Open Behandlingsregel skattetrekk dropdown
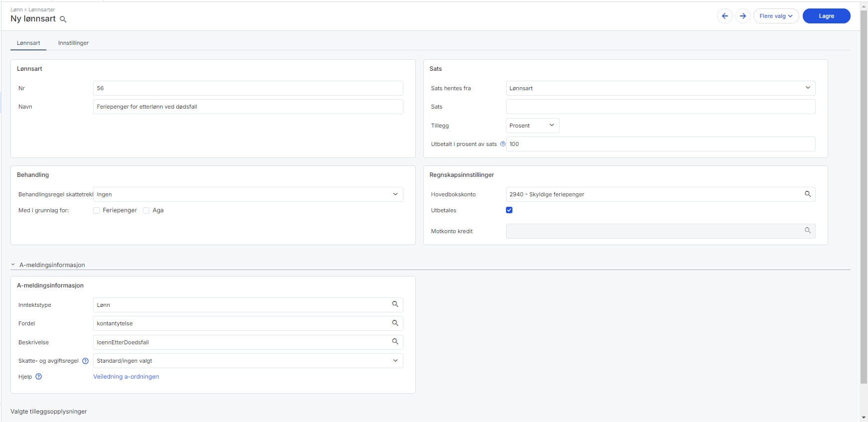The width and height of the screenshot is (868, 422). pos(248,194)
